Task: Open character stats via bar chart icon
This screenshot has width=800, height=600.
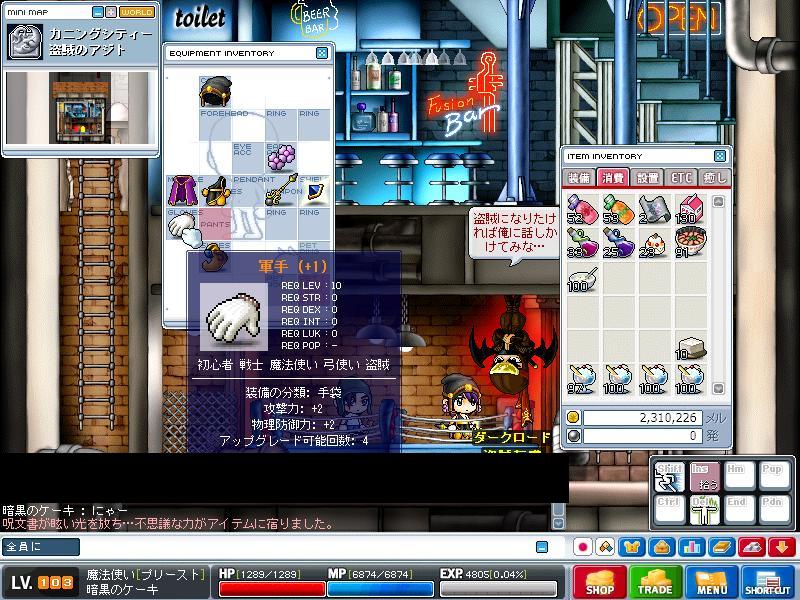Action: tap(691, 547)
